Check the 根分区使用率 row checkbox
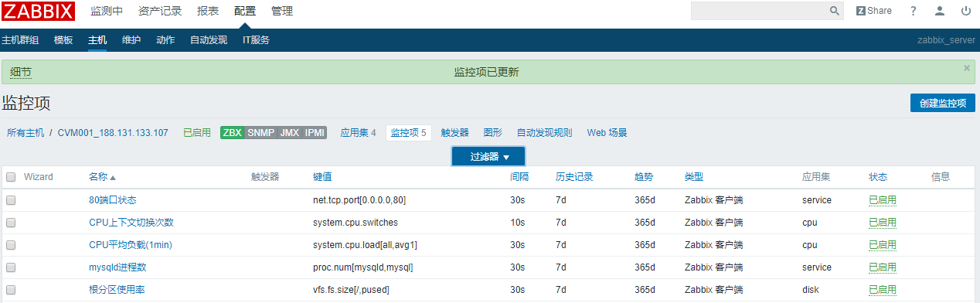This screenshot has height=303, width=980. pos(11,289)
